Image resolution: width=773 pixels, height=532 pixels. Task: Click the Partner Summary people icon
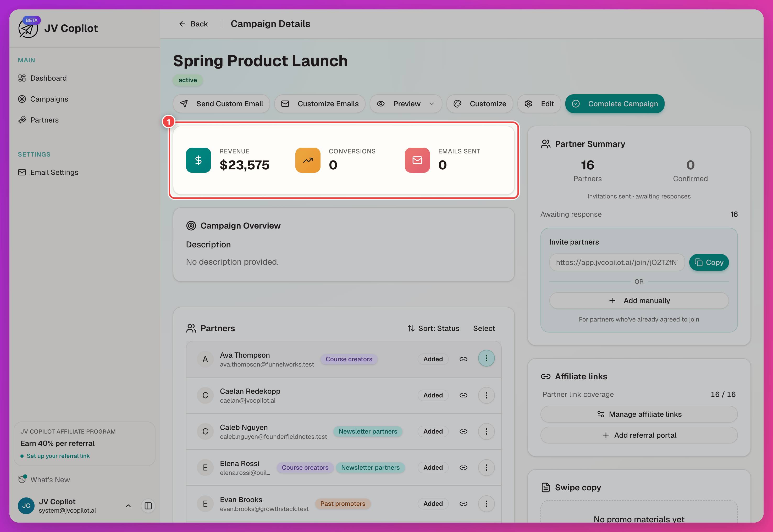(546, 144)
